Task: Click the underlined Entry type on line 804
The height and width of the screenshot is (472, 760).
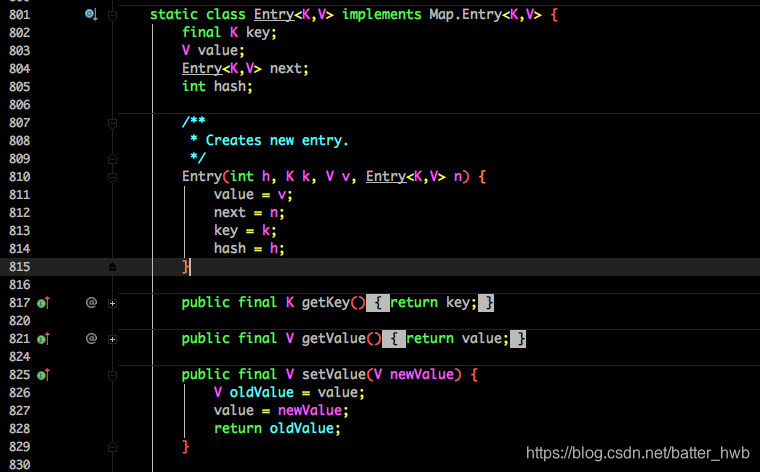Action: click(x=202, y=69)
